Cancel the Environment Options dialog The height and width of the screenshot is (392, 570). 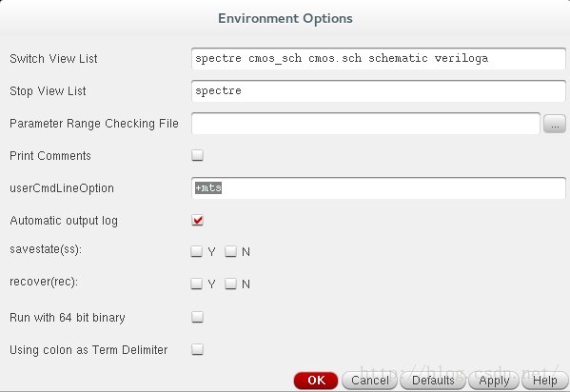click(370, 381)
